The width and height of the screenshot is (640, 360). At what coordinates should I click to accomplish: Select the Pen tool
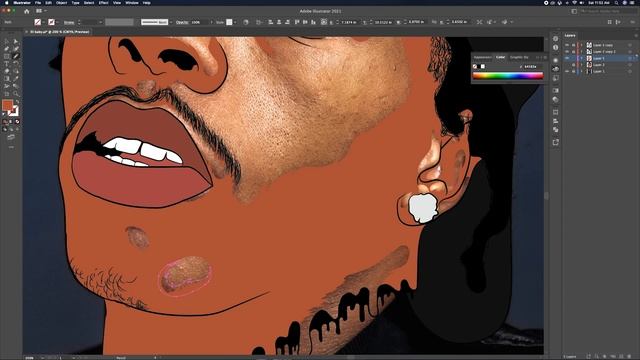tap(7, 49)
